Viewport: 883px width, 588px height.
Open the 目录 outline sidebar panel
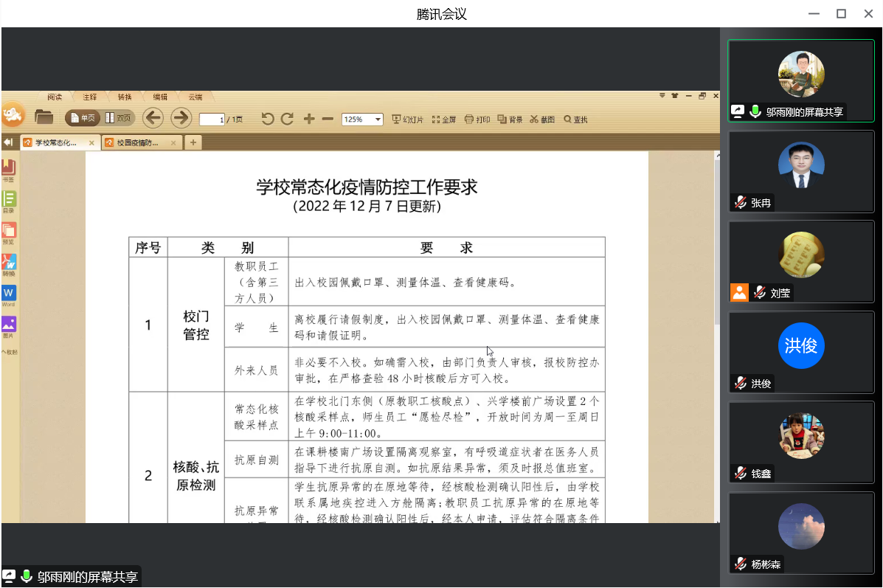pos(8,201)
